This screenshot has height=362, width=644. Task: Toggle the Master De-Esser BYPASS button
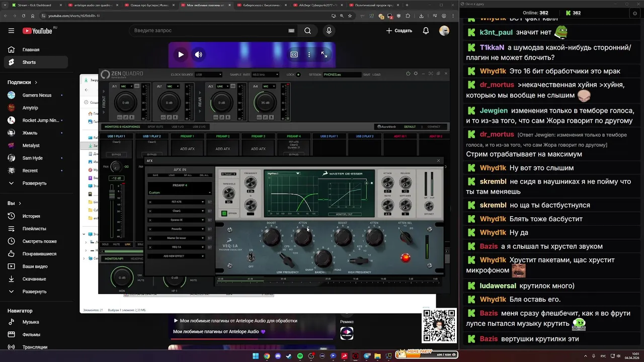point(224,213)
